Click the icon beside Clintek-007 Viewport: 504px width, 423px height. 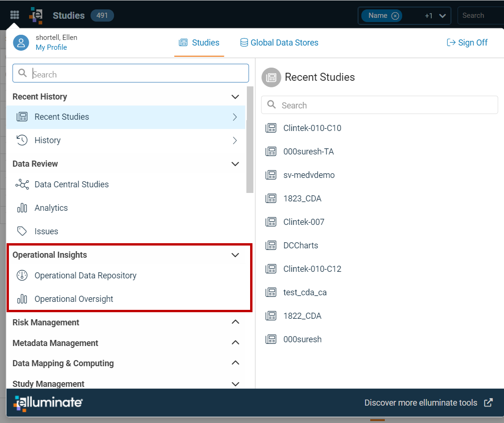click(271, 222)
